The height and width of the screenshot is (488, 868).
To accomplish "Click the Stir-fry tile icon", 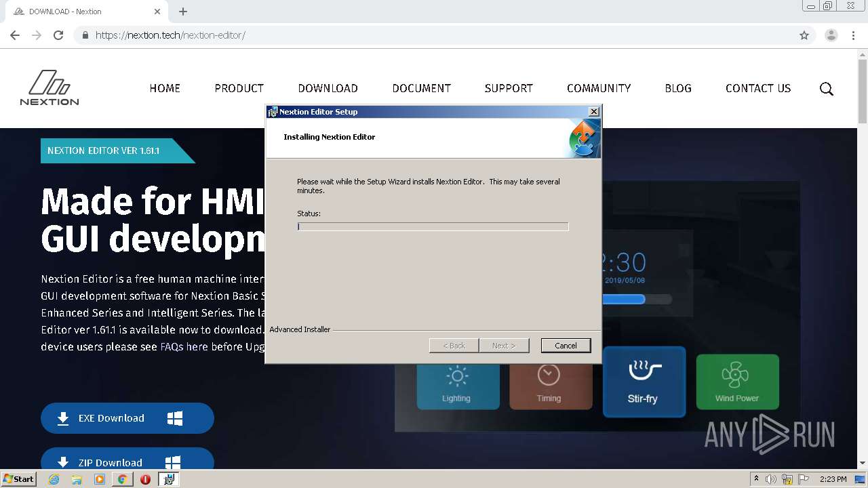I will point(644,371).
